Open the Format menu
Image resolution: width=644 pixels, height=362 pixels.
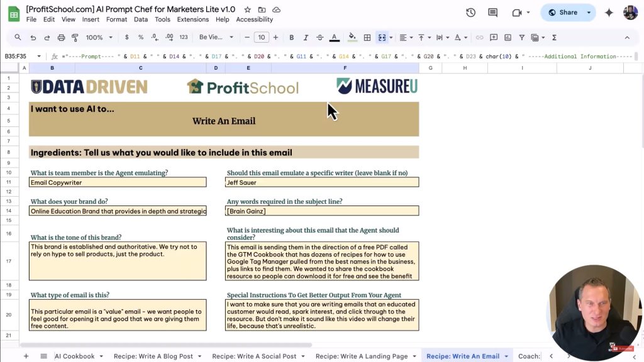(x=116, y=19)
